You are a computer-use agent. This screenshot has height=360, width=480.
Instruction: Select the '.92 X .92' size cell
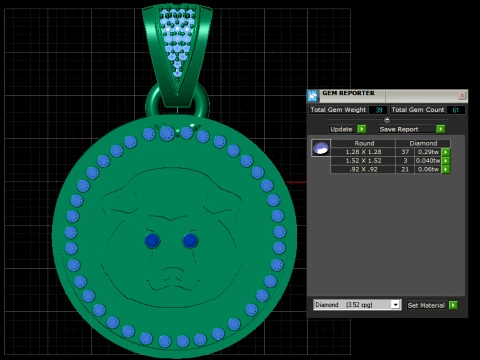tap(363, 169)
